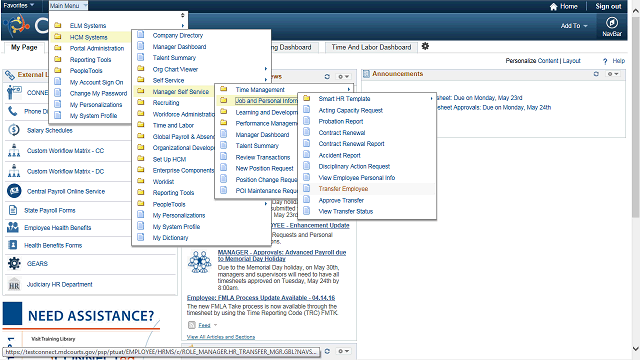Click the managers group icon beside Approvals article

[x=200, y=262]
